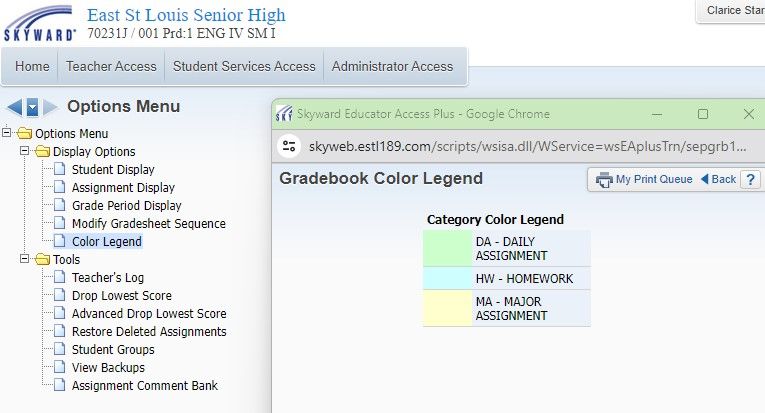Open the Teacher Access menu

coord(111,66)
